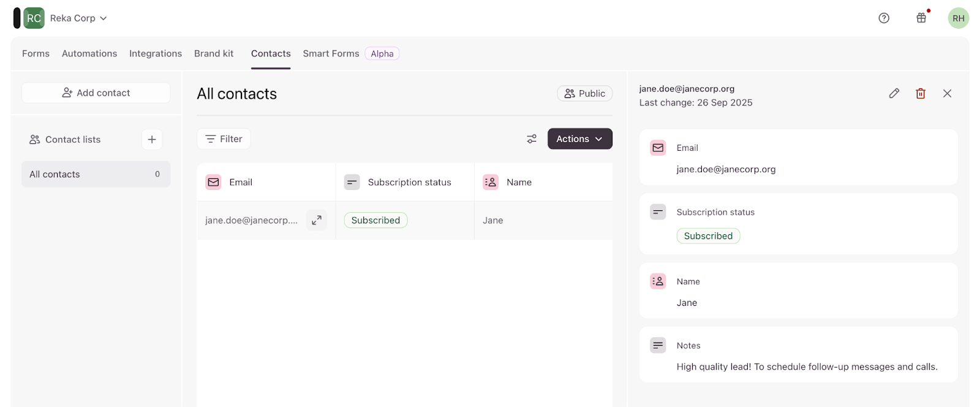Expand the Actions dropdown
This screenshot has width=980, height=407.
tap(579, 139)
